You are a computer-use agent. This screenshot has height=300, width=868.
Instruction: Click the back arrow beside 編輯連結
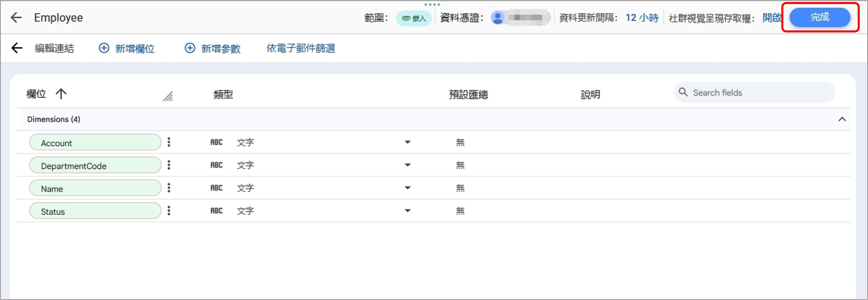[x=17, y=48]
